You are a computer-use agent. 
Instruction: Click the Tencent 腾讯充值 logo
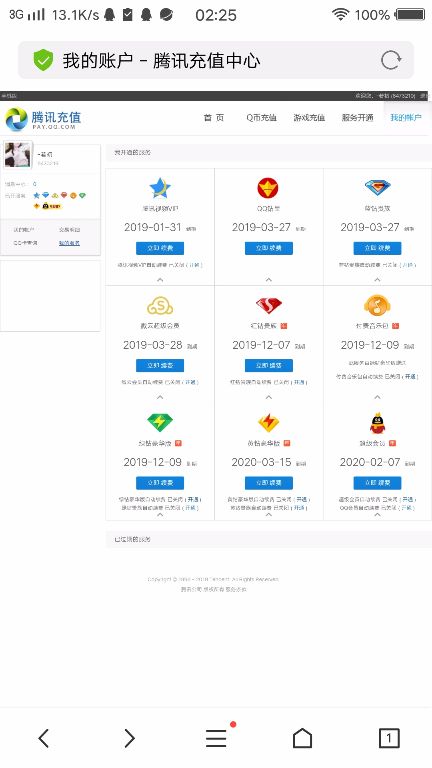(43, 119)
